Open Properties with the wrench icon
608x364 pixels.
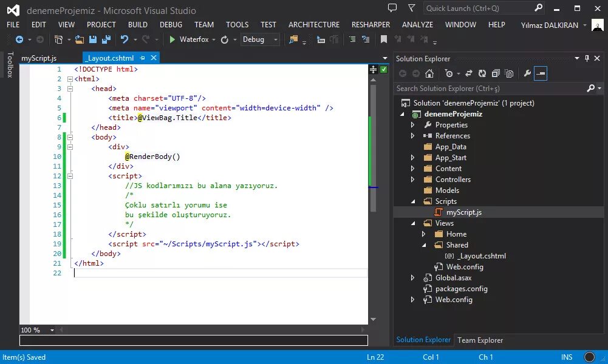coord(527,73)
